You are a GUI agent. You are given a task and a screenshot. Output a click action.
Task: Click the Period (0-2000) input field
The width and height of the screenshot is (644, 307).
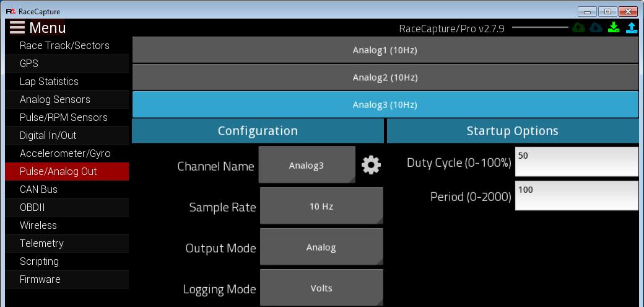point(577,195)
